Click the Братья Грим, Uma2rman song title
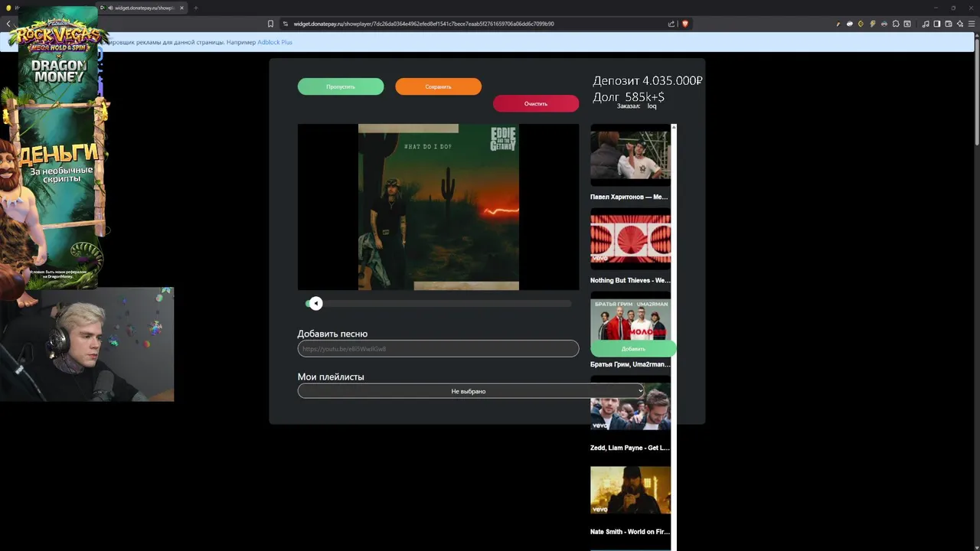The height and width of the screenshot is (551, 980). (630, 364)
